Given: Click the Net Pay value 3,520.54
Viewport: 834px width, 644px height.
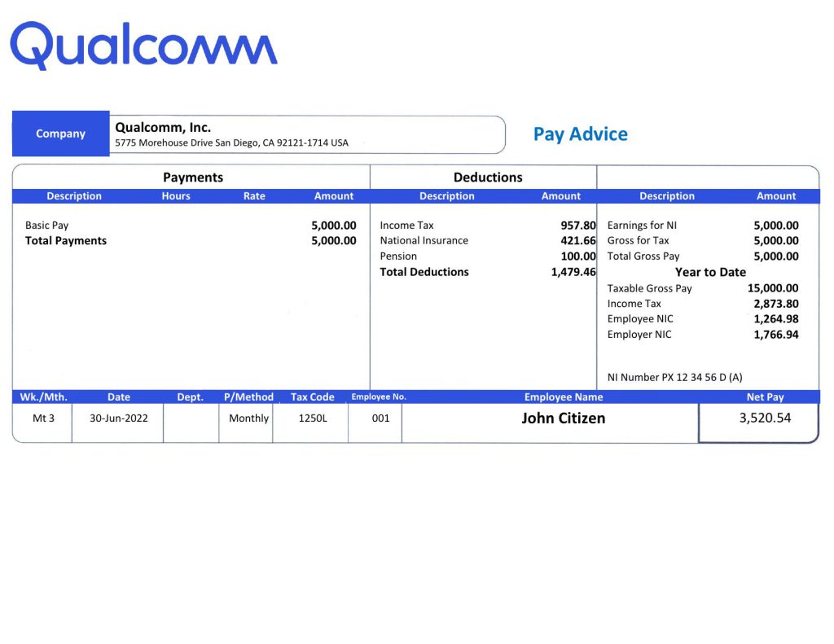Looking at the screenshot, I should click(765, 418).
